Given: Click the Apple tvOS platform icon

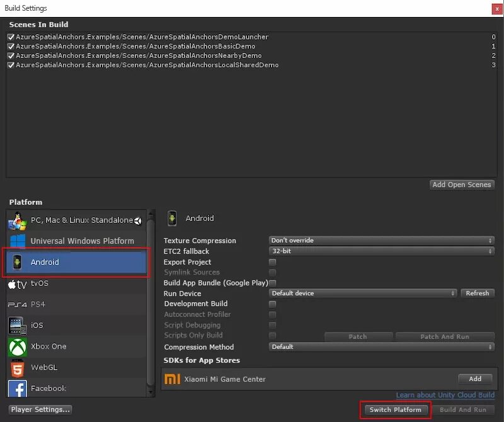Looking at the screenshot, I should (17, 284).
